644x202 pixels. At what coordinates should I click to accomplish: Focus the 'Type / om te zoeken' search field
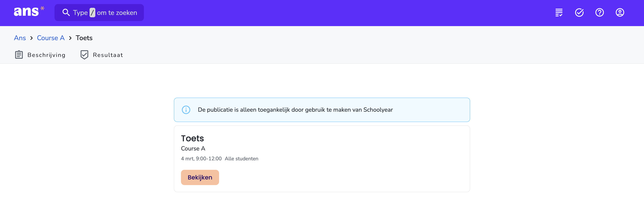[99, 13]
